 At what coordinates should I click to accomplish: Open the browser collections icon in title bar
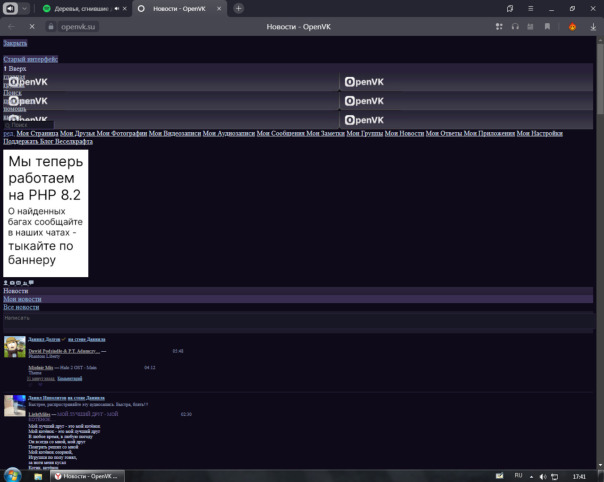pos(510,8)
